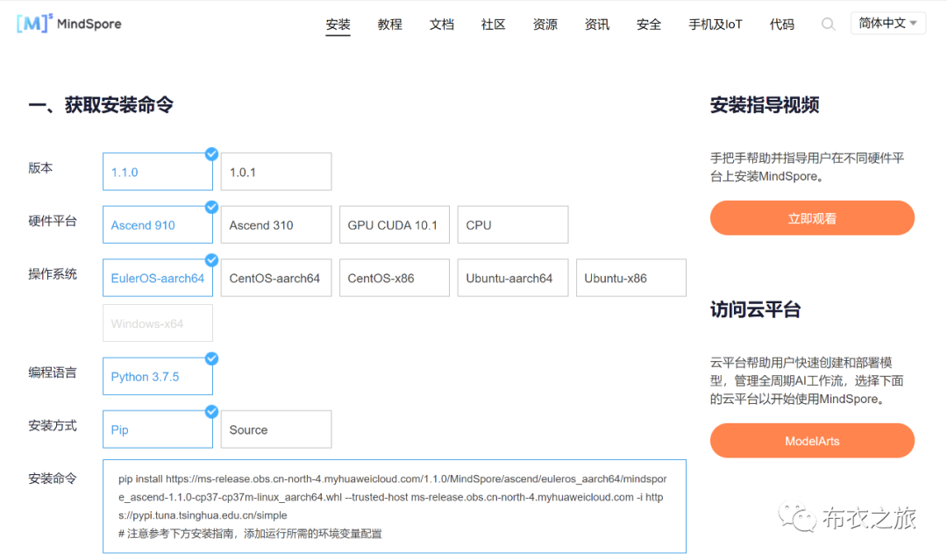The image size is (947, 560).
Task: Open the 代码 menu item
Action: coord(781,25)
